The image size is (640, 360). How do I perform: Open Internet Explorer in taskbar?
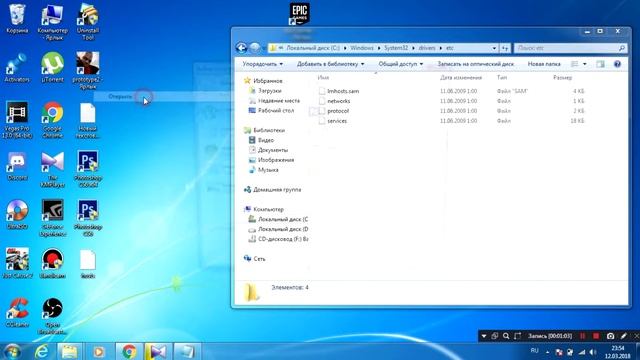(41, 351)
